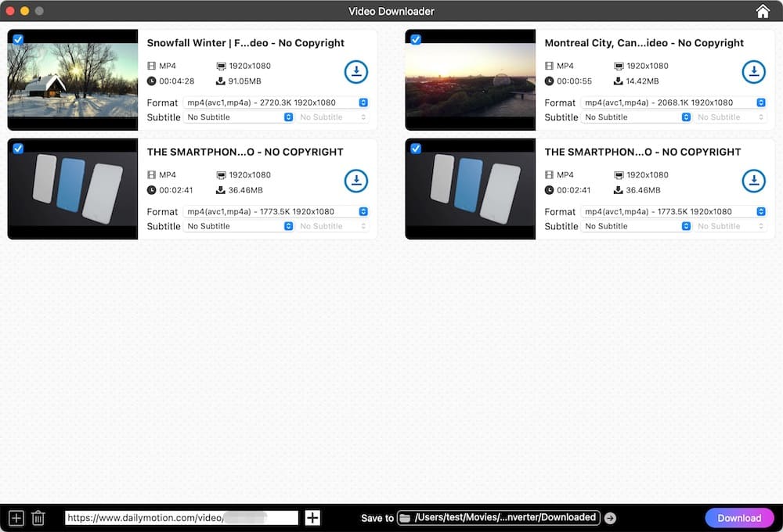Image resolution: width=783 pixels, height=532 pixels.
Task: Start download of the left SMARTPHONE video
Action: pos(356,181)
